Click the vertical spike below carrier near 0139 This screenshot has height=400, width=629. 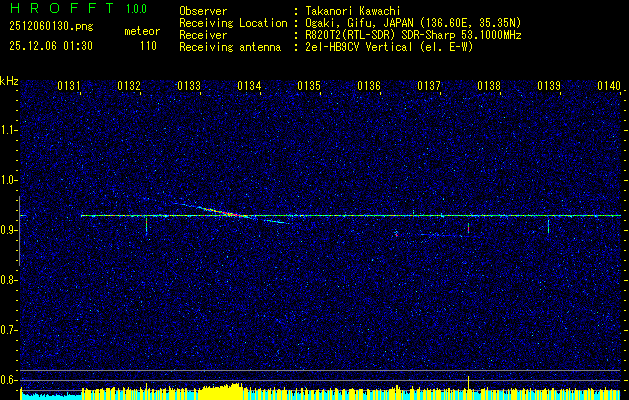548,225
